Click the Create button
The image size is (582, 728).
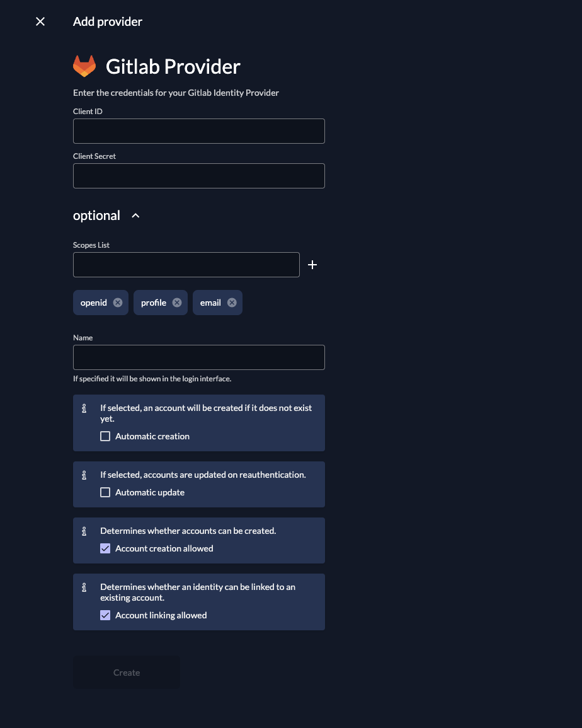point(127,673)
